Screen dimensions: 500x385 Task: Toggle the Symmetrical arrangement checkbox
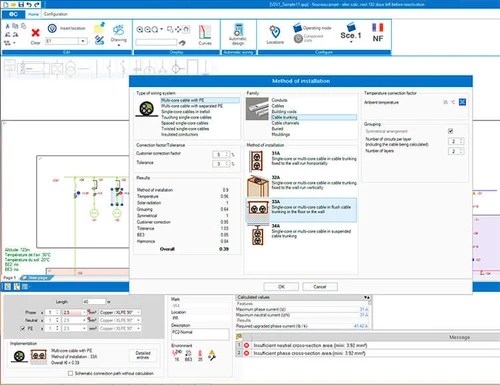[451, 131]
